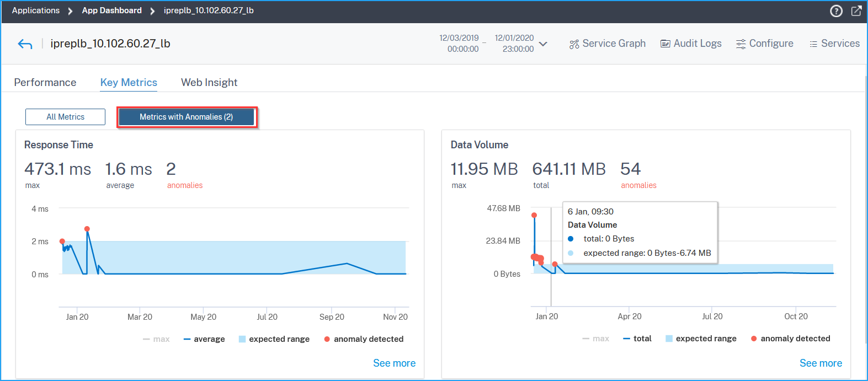Click the end date 12/01/2020 23:00:00

coord(514,44)
